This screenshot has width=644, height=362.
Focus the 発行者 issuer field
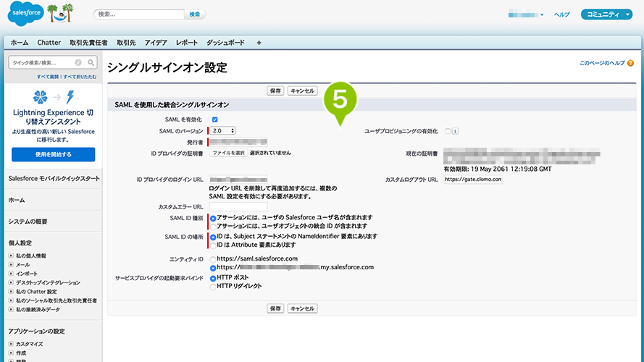pyautogui.click(x=238, y=142)
